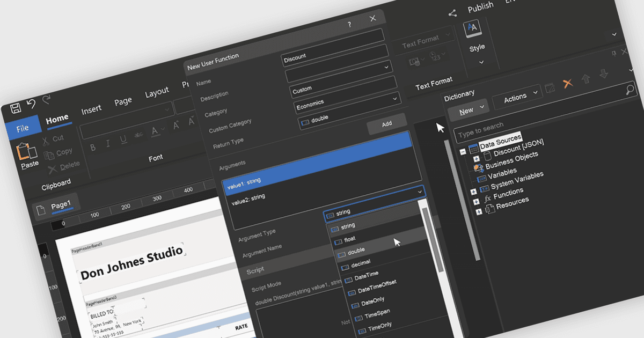Click the Add argument button

point(387,124)
